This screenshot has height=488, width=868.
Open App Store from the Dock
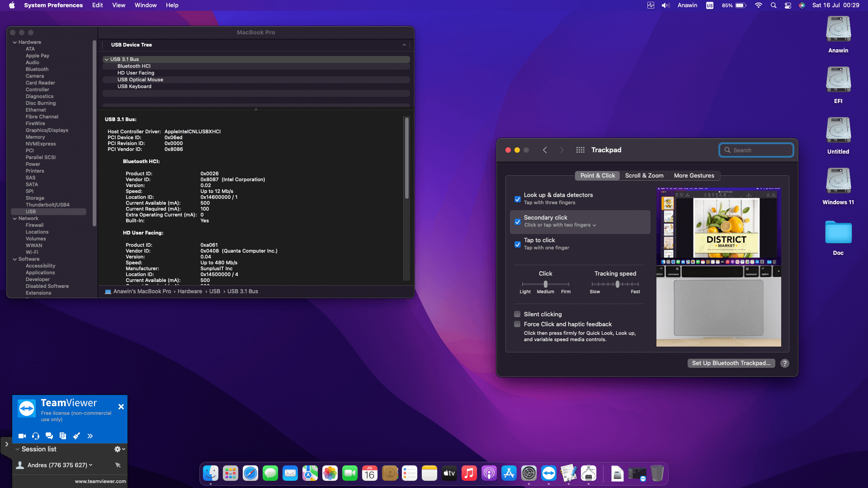coord(509,473)
